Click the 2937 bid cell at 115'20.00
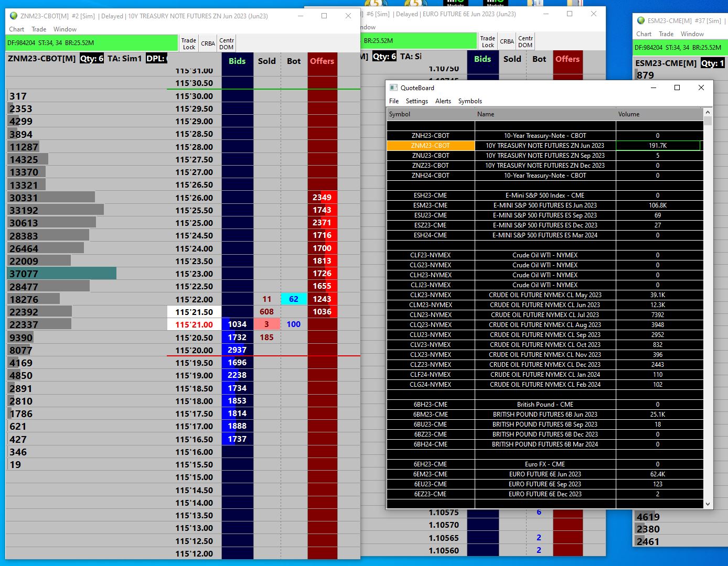The height and width of the screenshot is (566, 728). [238, 350]
